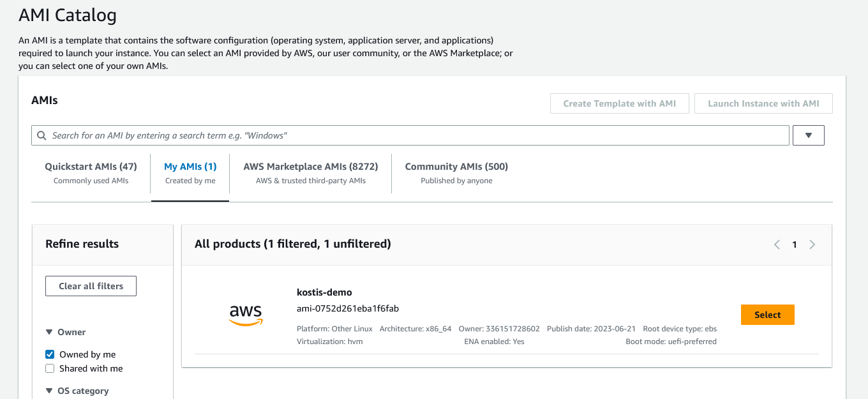868x399 pixels.
Task: Select the kostis-demo AMI
Action: [x=767, y=315]
